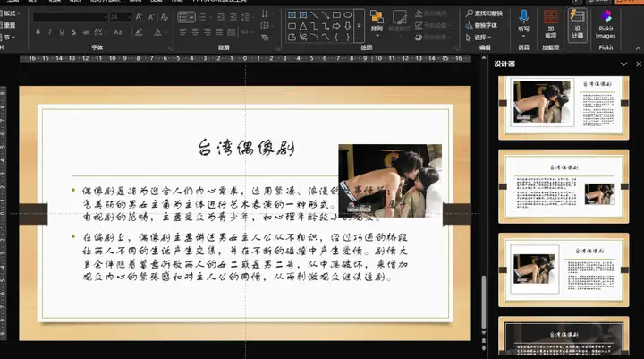The image size is (644, 359).
Task: Select the left brace shape
Action: pos(336,38)
